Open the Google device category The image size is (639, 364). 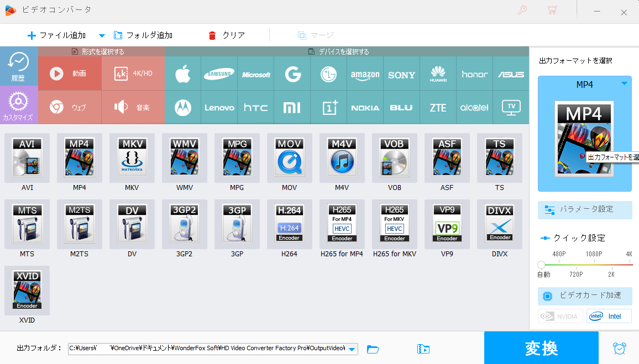click(x=292, y=73)
